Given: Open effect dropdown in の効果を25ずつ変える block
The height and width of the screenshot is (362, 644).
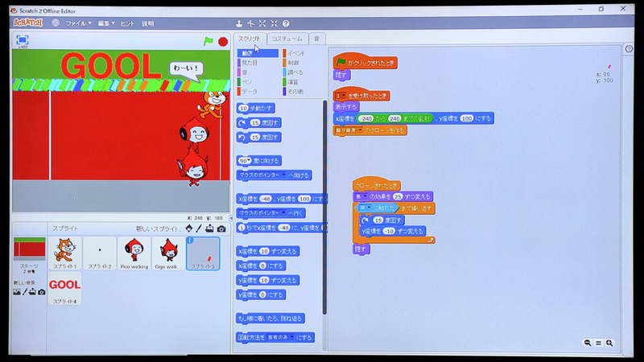Looking at the screenshot, I should [x=365, y=196].
